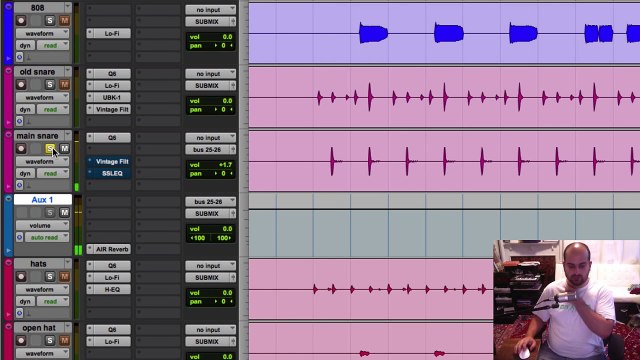
Task: Toggle mute on open hat track
Action: coord(64,340)
